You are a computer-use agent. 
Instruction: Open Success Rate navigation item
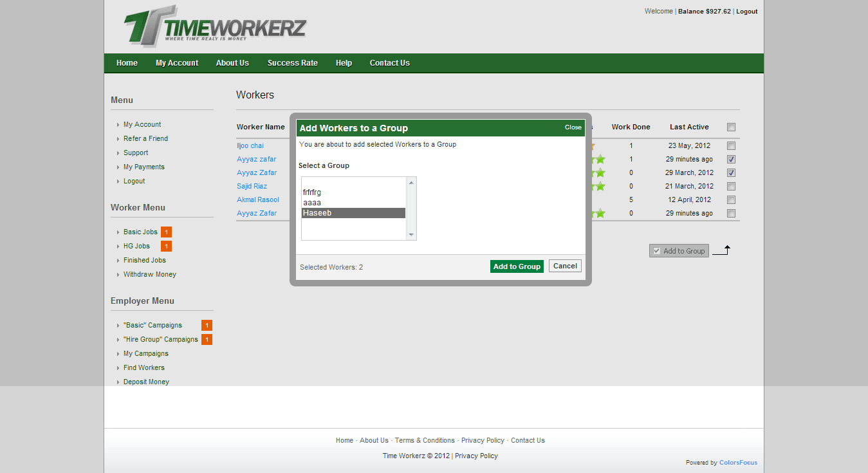point(293,63)
